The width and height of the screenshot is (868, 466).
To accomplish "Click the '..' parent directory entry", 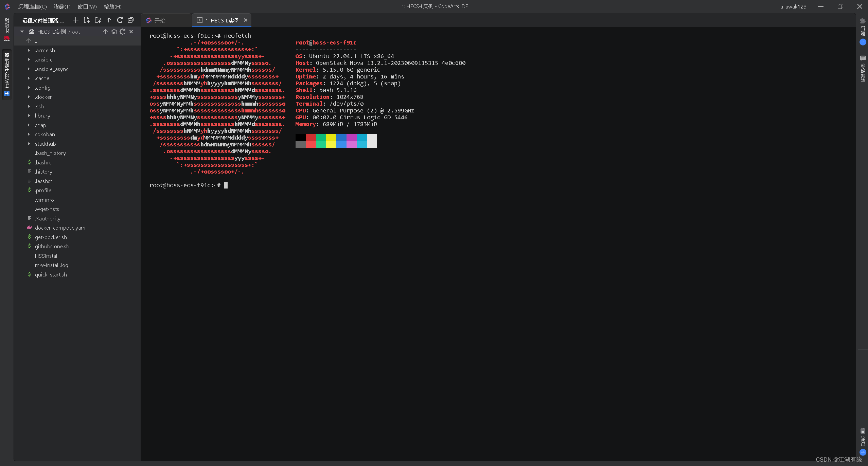I will coord(36,41).
